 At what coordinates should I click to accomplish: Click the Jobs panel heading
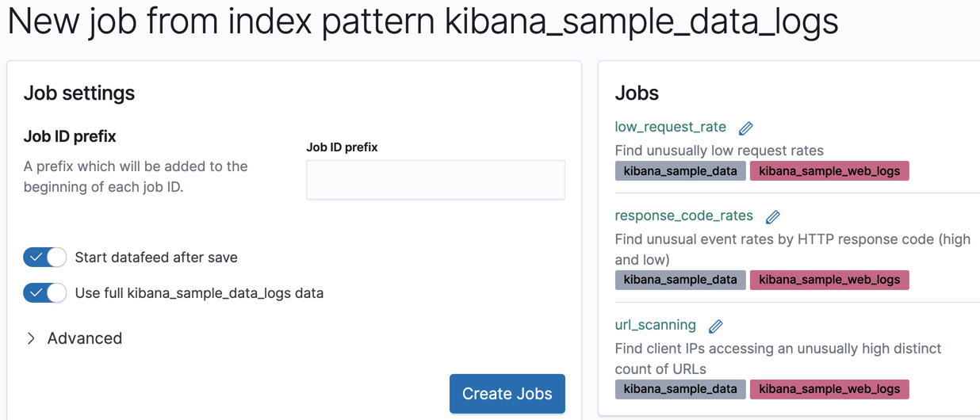tap(637, 93)
